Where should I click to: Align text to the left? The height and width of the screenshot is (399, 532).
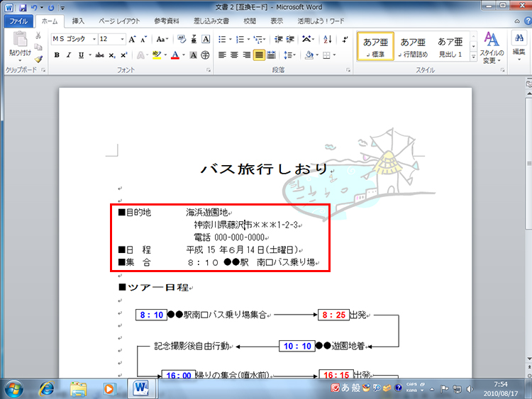pos(222,55)
